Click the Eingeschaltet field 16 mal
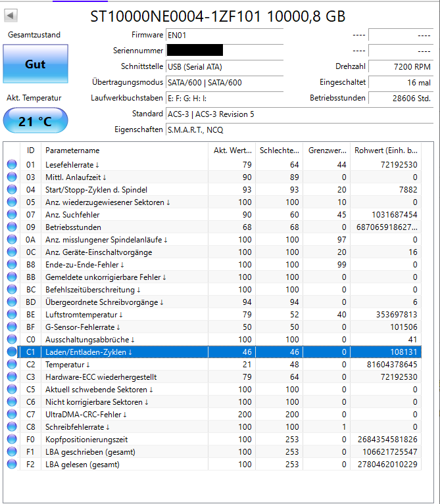Screen dimensions: 440x504 (x=401, y=82)
